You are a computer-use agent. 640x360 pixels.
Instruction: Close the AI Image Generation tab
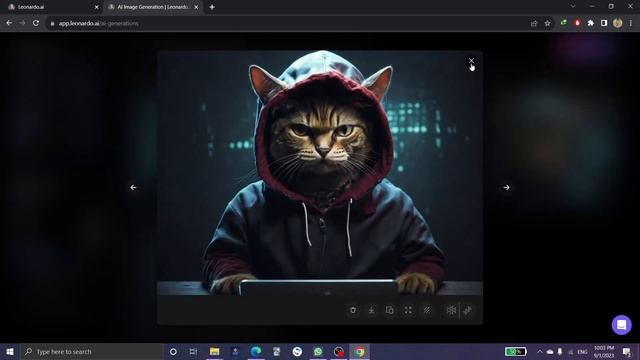196,7
